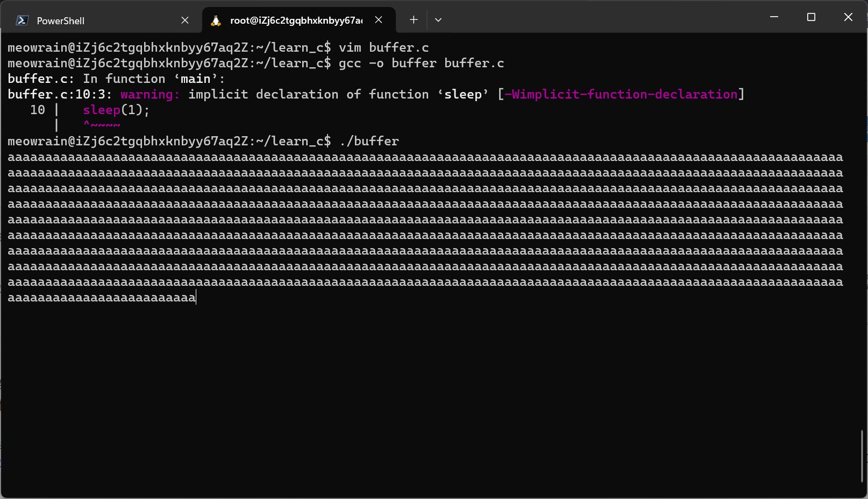The image size is (868, 499).
Task: Click the 'gcc -o buffer buffer.c' command
Action: click(421, 63)
